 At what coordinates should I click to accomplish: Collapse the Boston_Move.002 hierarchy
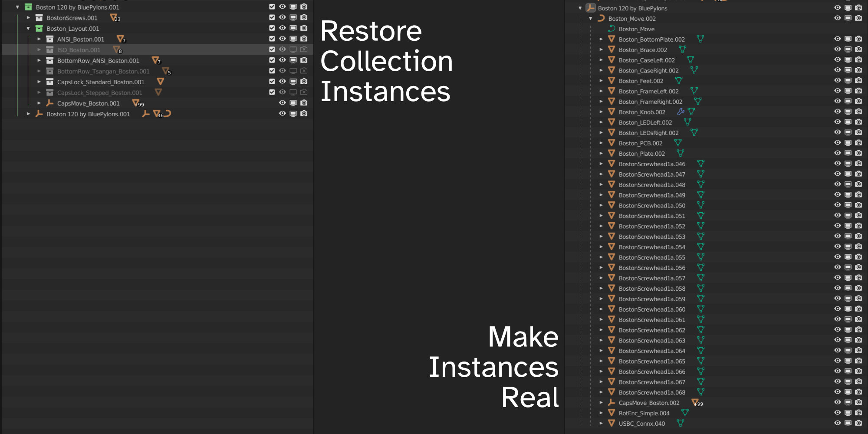point(591,18)
